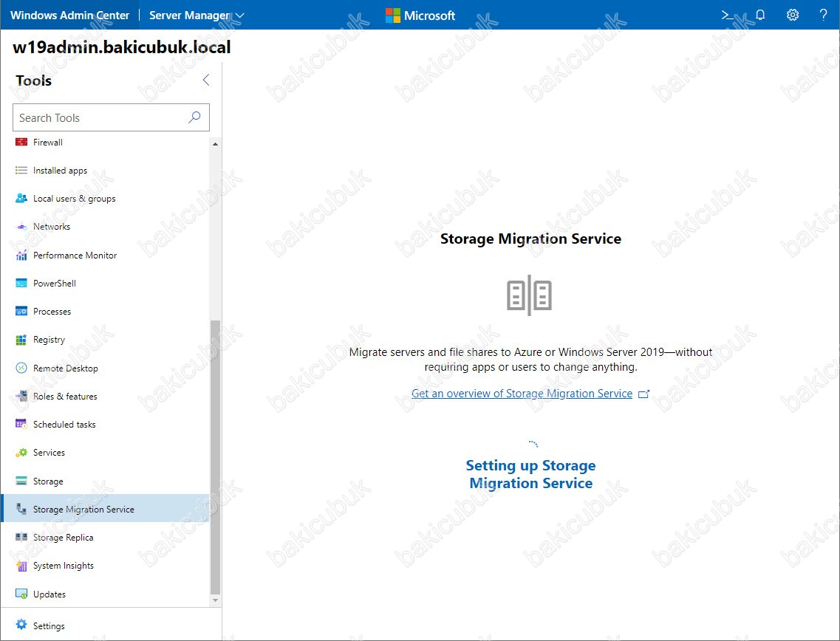840x641 pixels.
Task: Select Registry label
Action: 49,340
